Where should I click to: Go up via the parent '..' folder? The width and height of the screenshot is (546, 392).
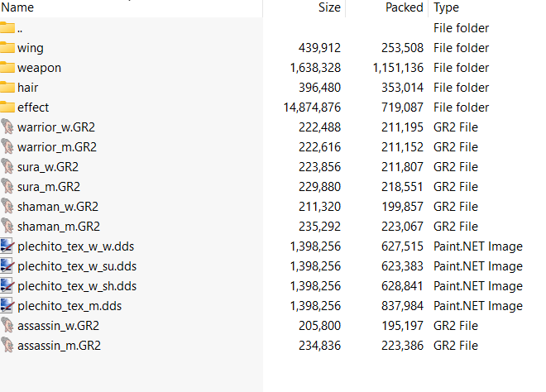(20, 28)
